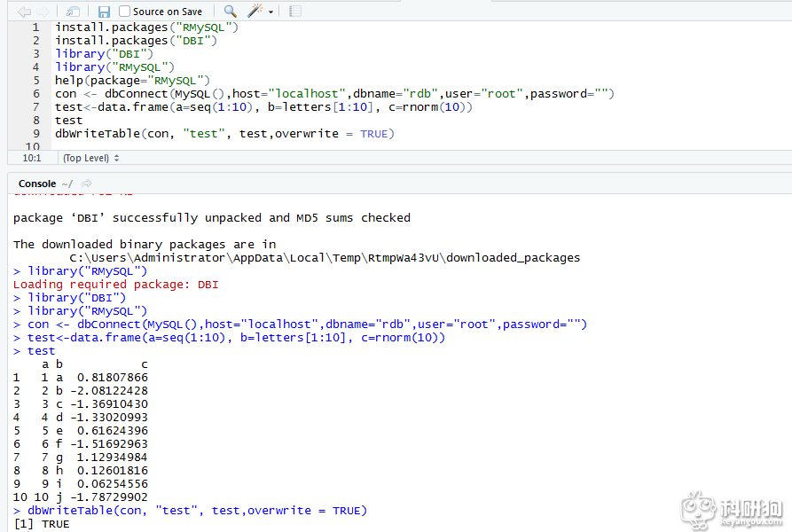Click console row 1 value 0.81807866
Screen dimensions: 792x532
(112, 378)
